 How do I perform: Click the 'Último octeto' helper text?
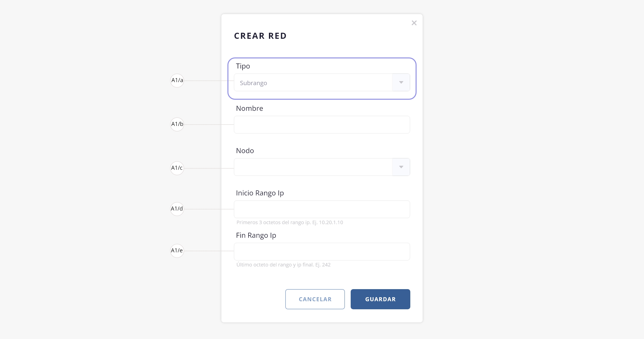pyautogui.click(x=283, y=265)
